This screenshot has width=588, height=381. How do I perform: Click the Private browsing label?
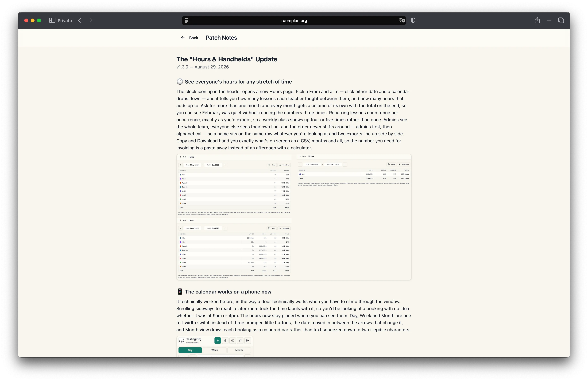[x=65, y=20]
